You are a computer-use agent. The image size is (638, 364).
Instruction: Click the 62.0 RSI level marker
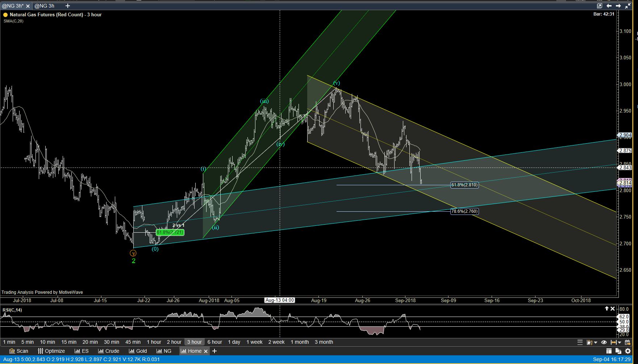624,317
